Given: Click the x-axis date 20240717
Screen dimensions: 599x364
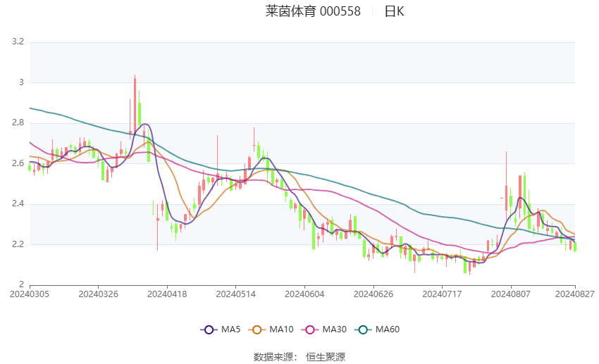Looking at the screenshot, I should (x=442, y=294).
